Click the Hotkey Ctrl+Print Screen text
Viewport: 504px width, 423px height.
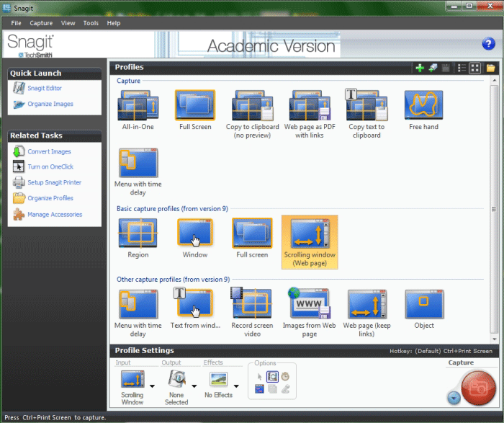(441, 351)
